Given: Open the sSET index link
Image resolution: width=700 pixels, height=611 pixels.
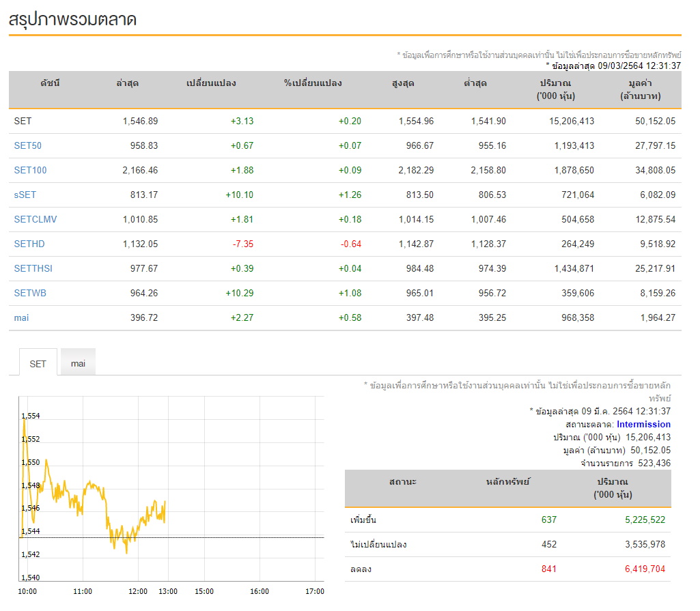Looking at the screenshot, I should pos(25,195).
